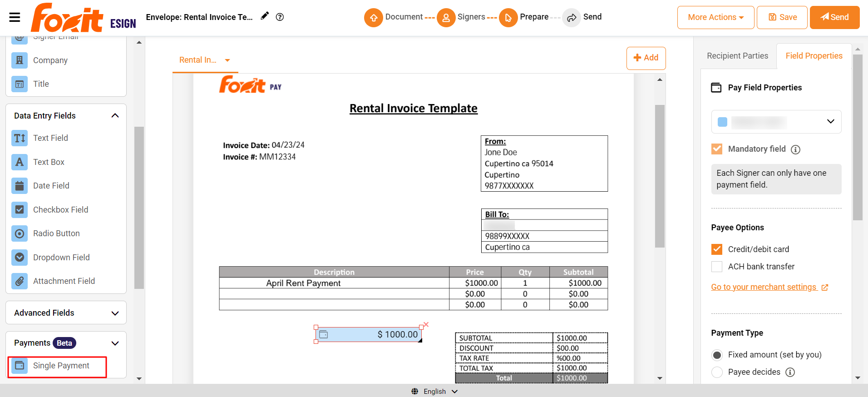Select the Title field icon

20,84
